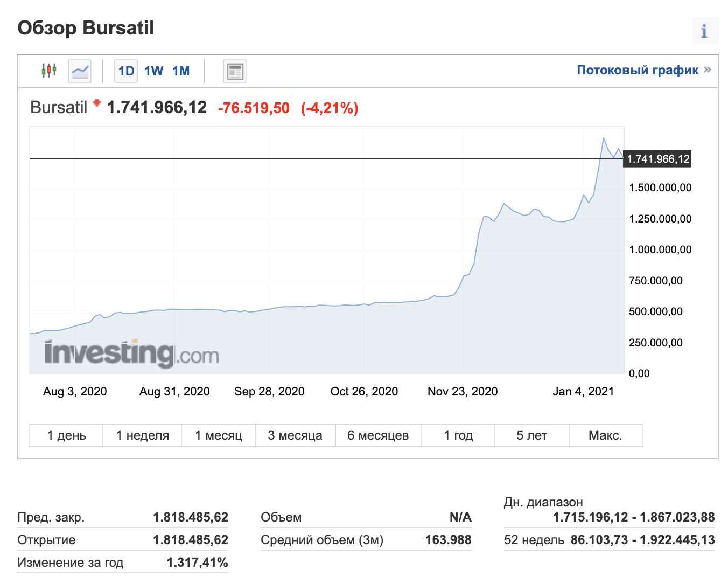The image size is (728, 583).
Task: Click the Открытие label
Action: coord(46,540)
